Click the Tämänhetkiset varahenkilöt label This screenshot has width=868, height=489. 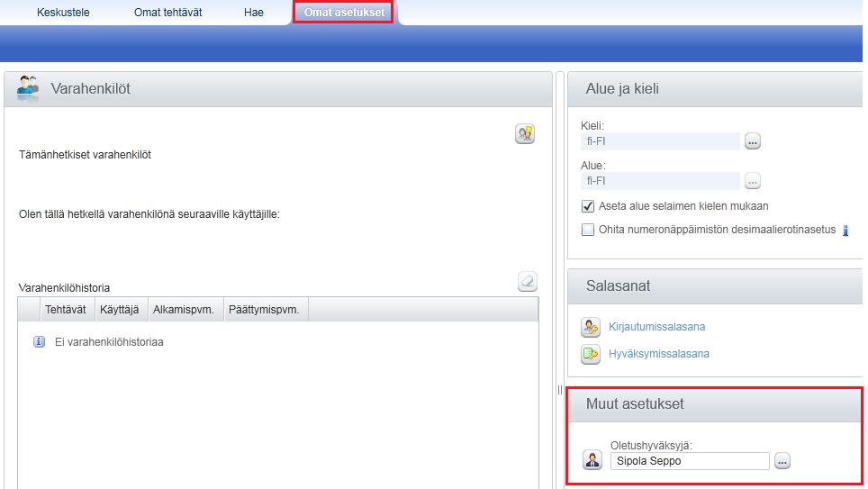[85, 155]
